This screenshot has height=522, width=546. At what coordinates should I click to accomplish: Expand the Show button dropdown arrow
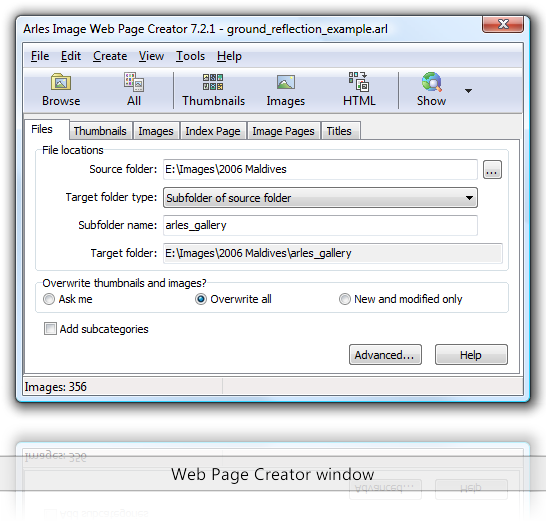pyautogui.click(x=468, y=91)
